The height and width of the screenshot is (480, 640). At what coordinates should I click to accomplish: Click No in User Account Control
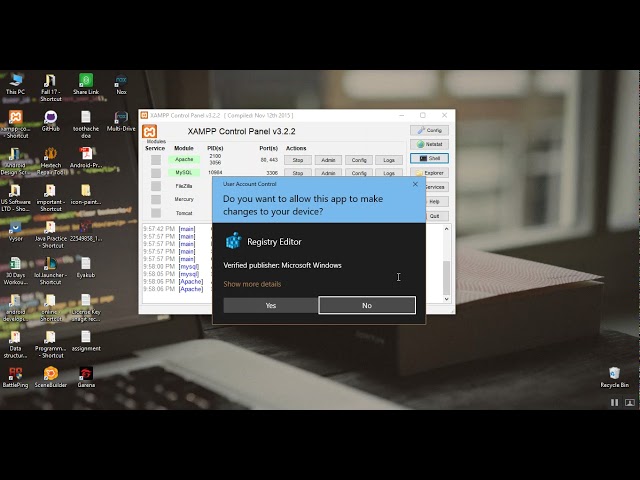[x=367, y=305]
